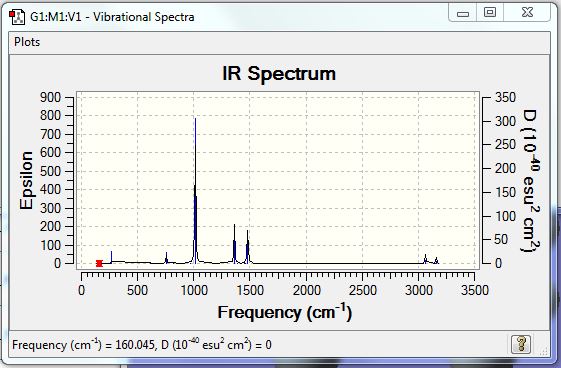561x368 pixels.
Task: Click the 2000 tick on the frequency axis
Action: (307, 290)
